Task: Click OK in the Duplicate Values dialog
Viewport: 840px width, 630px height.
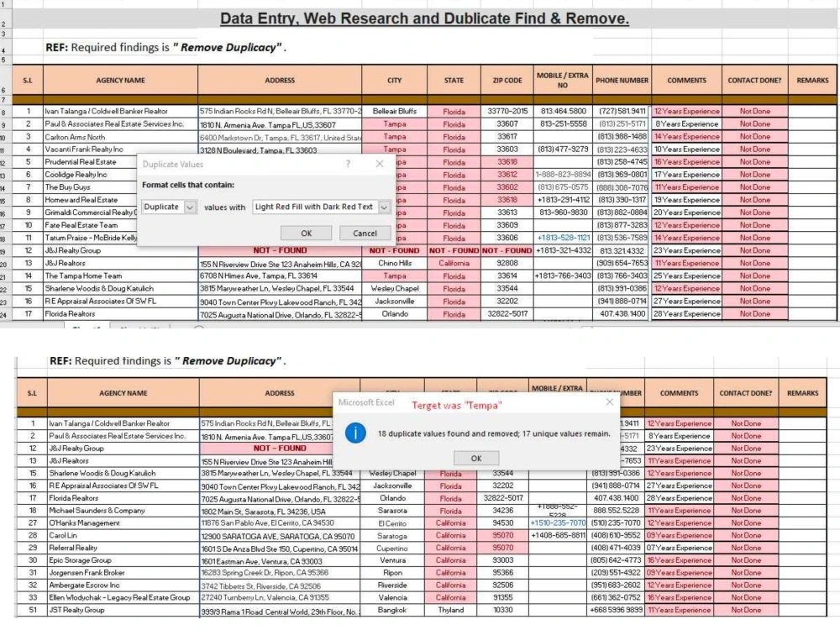Action: click(306, 233)
